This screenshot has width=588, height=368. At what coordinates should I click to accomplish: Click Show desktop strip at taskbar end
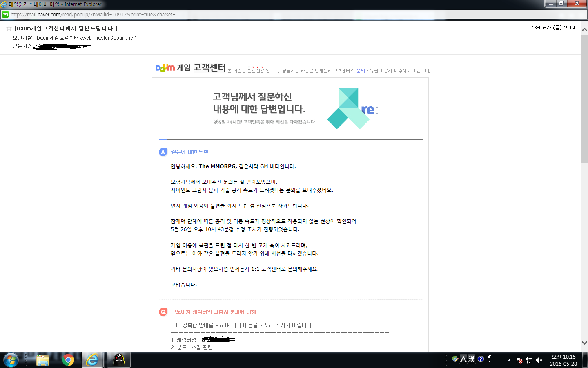pos(585,360)
